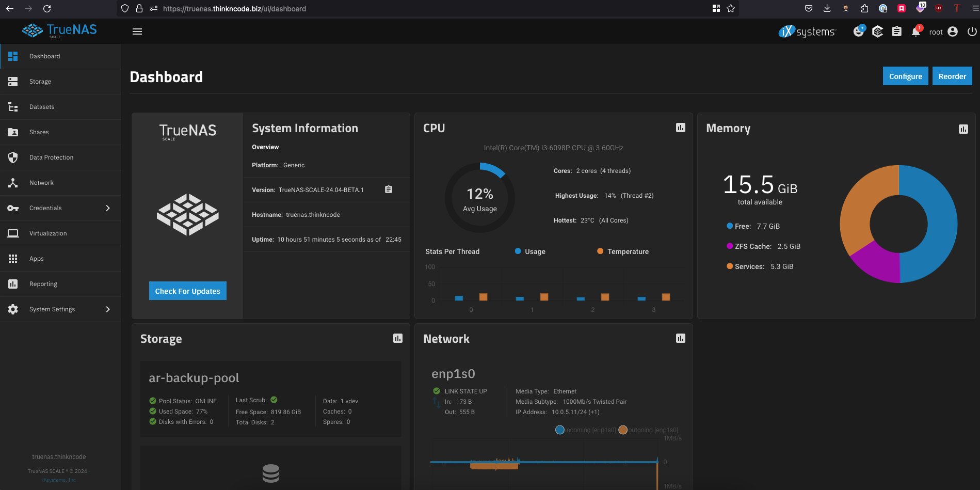980x490 pixels.
Task: Click the Credentials key icon
Action: tap(13, 208)
